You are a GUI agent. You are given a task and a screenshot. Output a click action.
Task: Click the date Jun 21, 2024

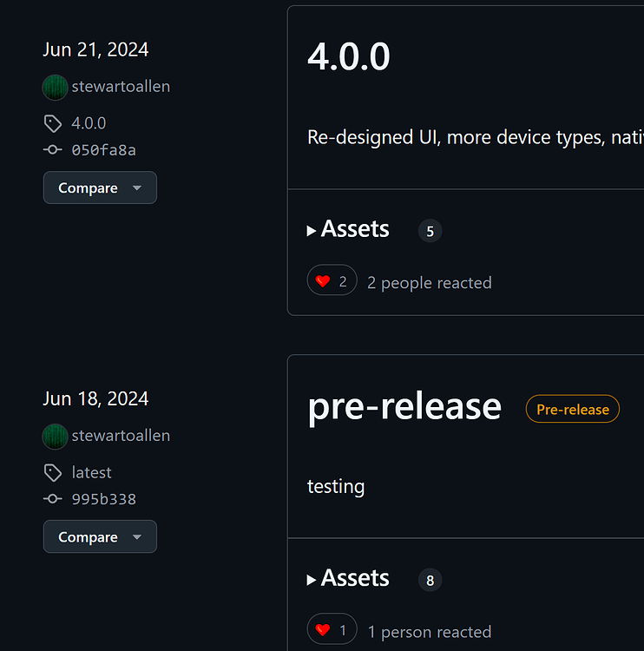pos(95,49)
